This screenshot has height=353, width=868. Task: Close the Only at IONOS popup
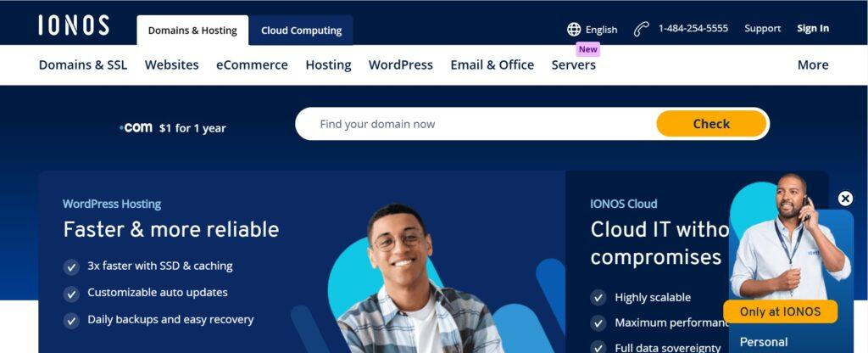click(x=845, y=199)
